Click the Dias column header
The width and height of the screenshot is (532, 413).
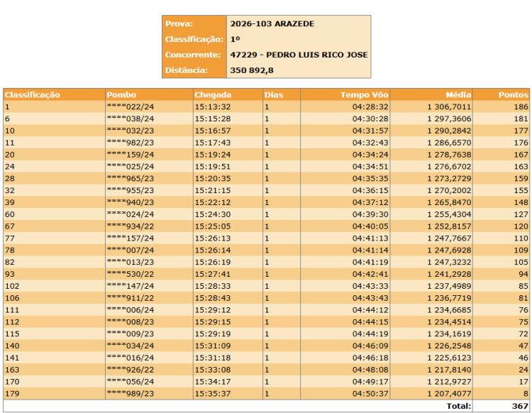tap(274, 94)
